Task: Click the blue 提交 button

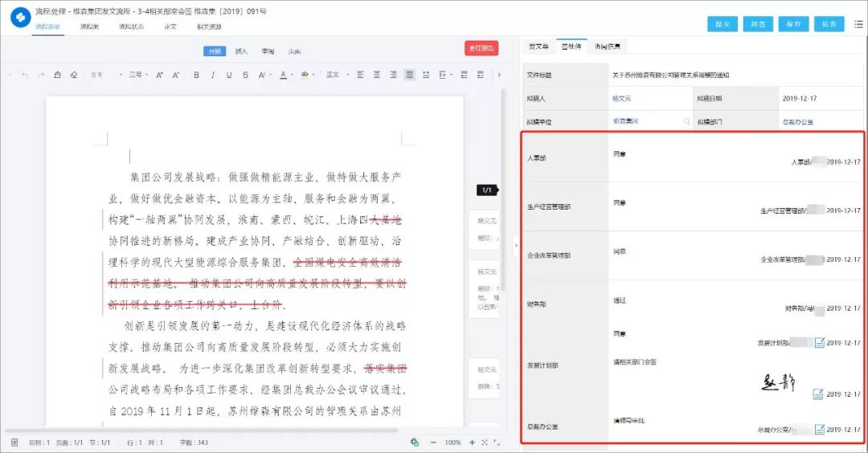Action: 723,24
